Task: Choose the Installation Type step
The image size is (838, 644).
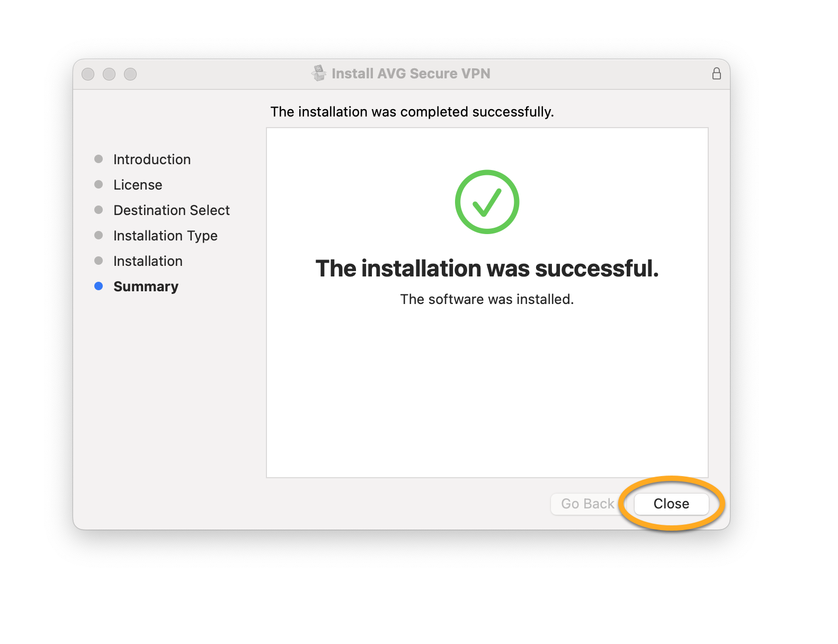Action: click(165, 236)
